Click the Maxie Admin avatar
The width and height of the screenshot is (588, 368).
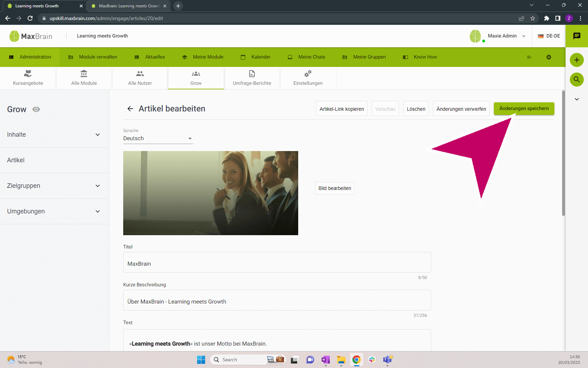coord(476,36)
